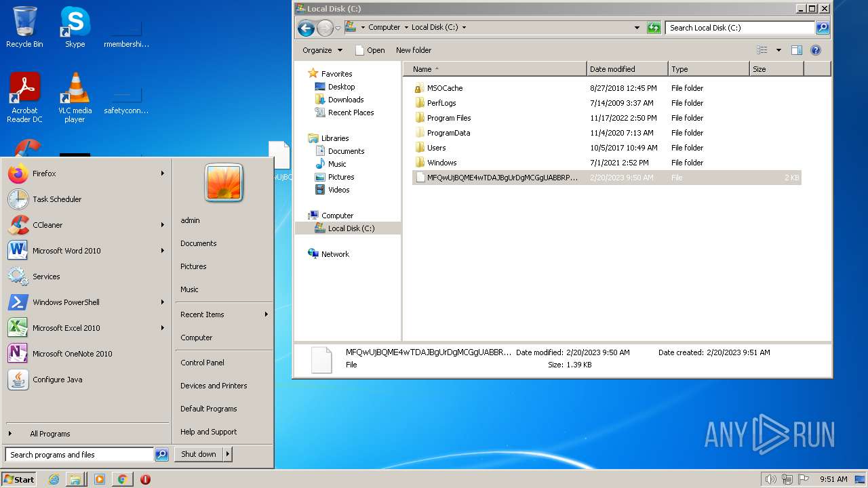Select the MSOCache folder icon
868x488 pixels.
click(419, 88)
